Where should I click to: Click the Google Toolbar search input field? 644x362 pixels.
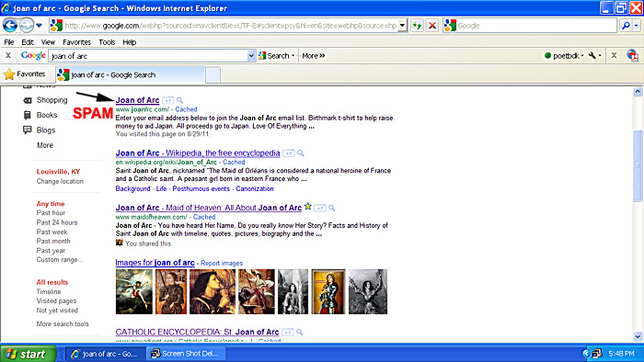tap(148, 56)
